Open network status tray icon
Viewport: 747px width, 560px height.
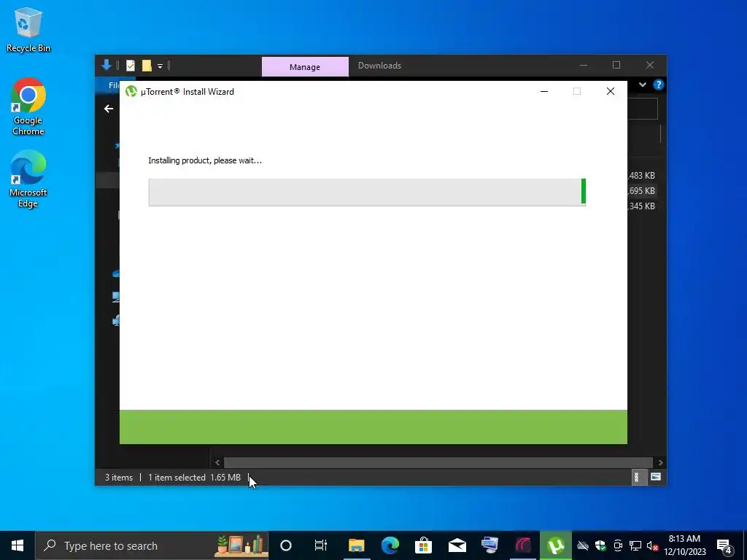635,545
